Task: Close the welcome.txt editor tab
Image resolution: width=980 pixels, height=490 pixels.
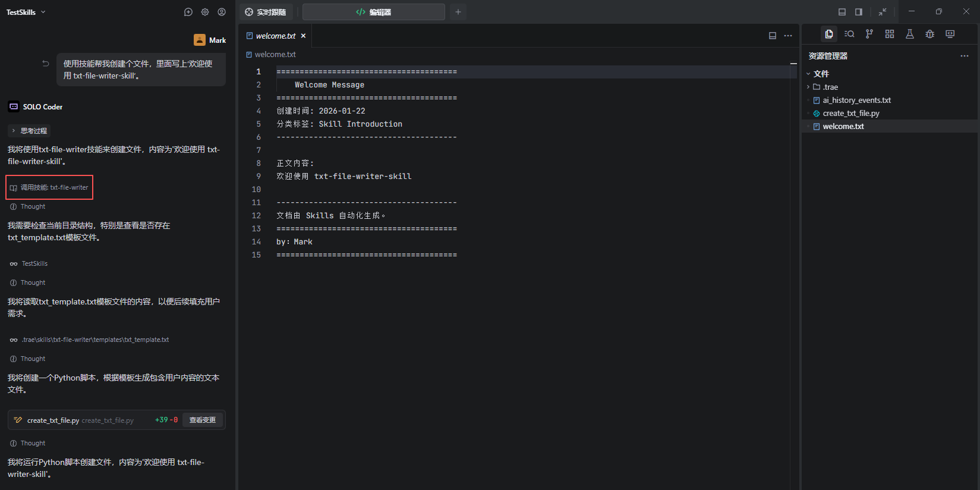Action: pyautogui.click(x=303, y=36)
